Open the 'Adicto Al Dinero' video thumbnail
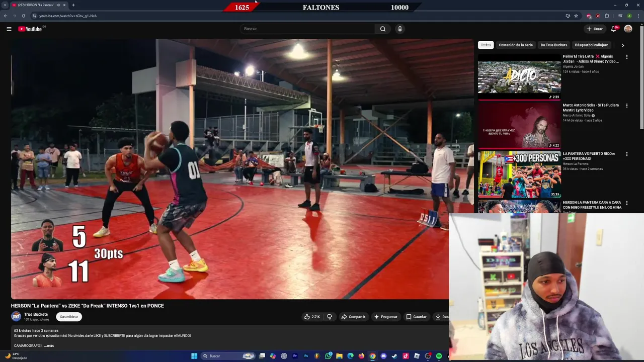 [519, 76]
